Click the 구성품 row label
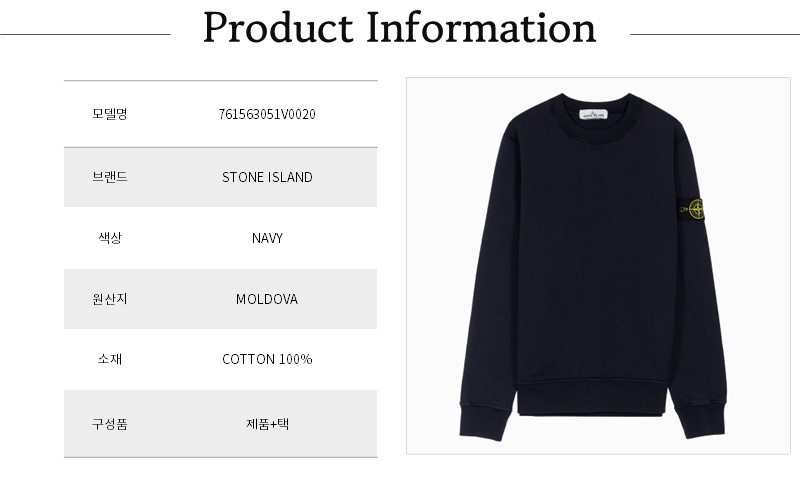The width and height of the screenshot is (800, 491). pos(109,423)
